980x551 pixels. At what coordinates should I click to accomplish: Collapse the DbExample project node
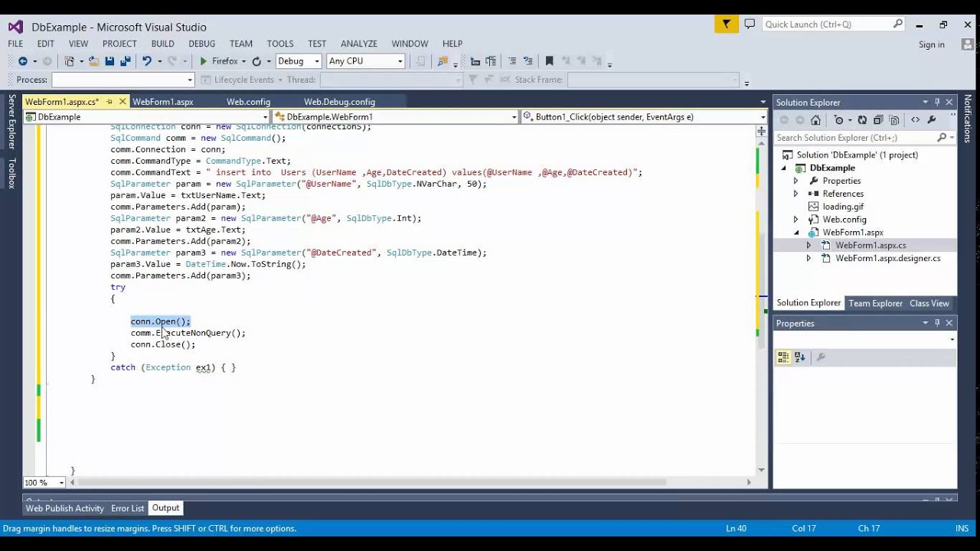pyautogui.click(x=785, y=168)
